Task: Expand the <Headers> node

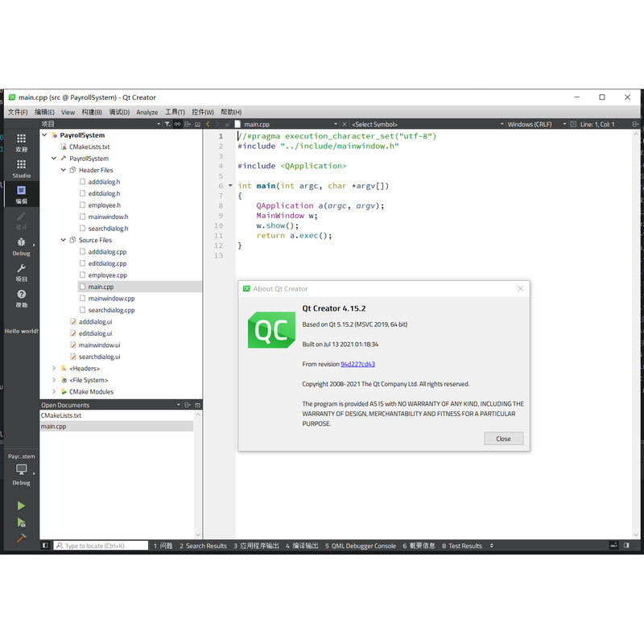Action: tap(54, 369)
